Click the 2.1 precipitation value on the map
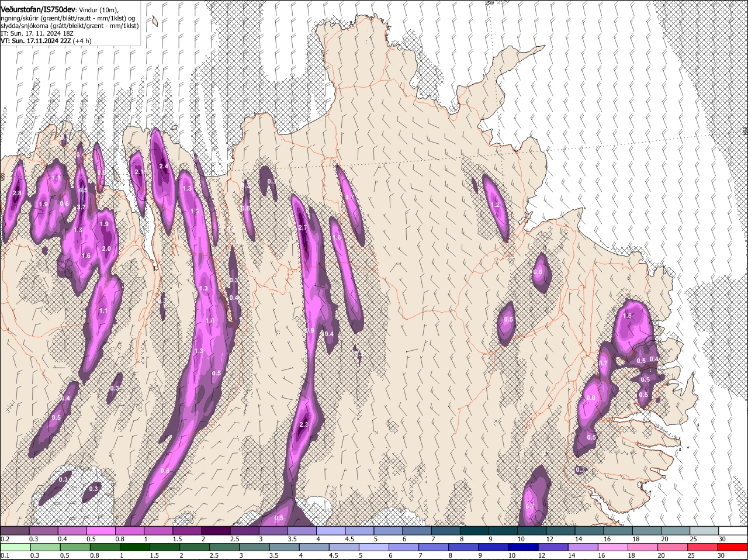This screenshot has height=560, width=748. point(139,172)
